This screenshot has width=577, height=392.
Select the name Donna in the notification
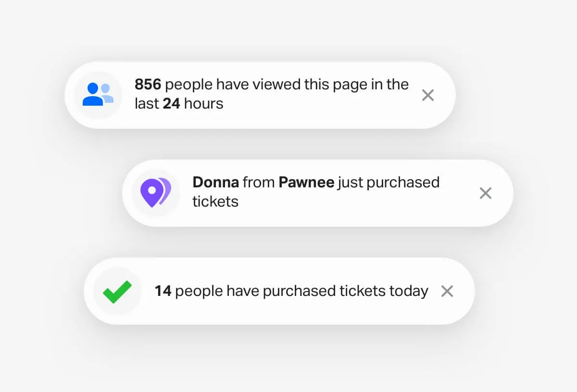click(216, 183)
